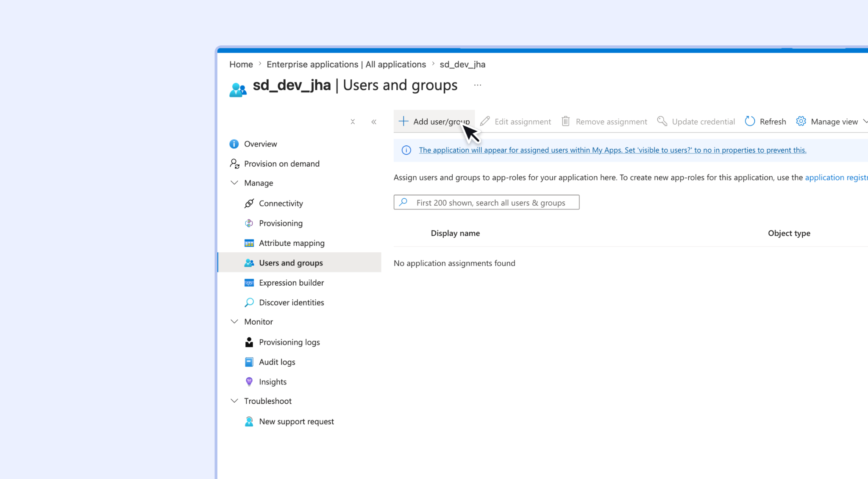Click the Users and groups sidebar icon
868x479 pixels.
tap(249, 263)
